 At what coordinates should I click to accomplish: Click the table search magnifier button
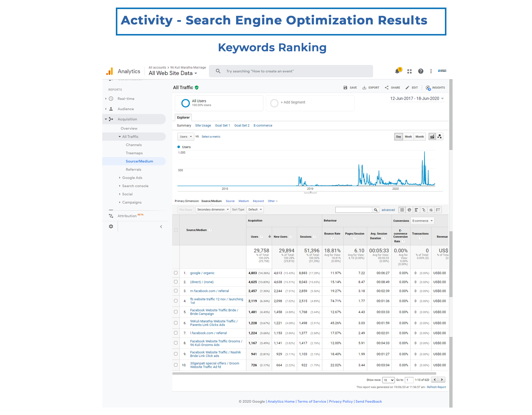click(376, 210)
